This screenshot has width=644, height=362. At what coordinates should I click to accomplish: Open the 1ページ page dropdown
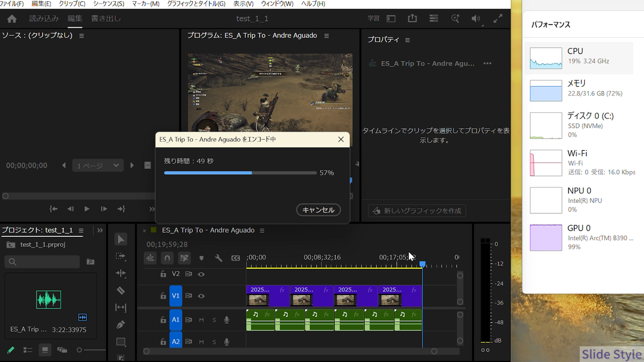pos(98,165)
